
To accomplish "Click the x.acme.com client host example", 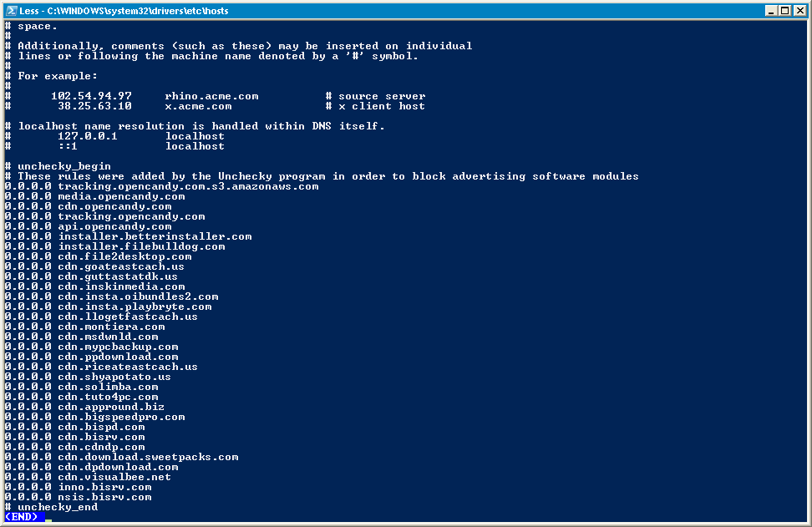I will click(198, 106).
